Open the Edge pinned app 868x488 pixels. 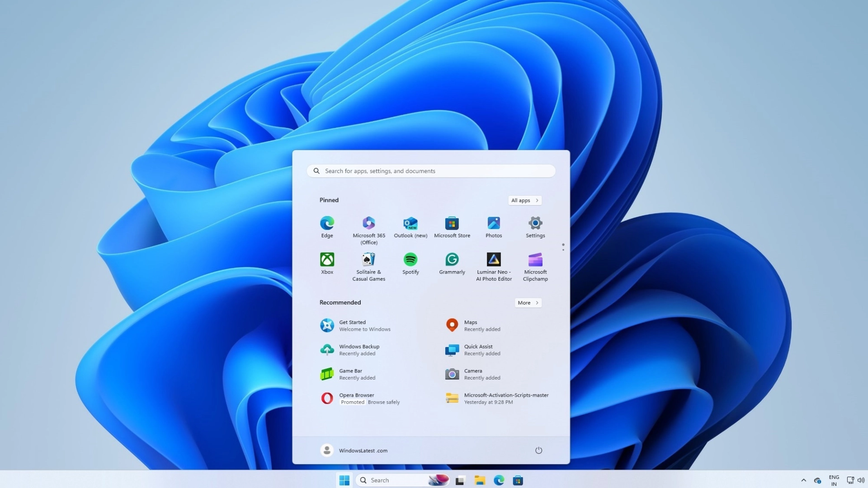pyautogui.click(x=327, y=223)
